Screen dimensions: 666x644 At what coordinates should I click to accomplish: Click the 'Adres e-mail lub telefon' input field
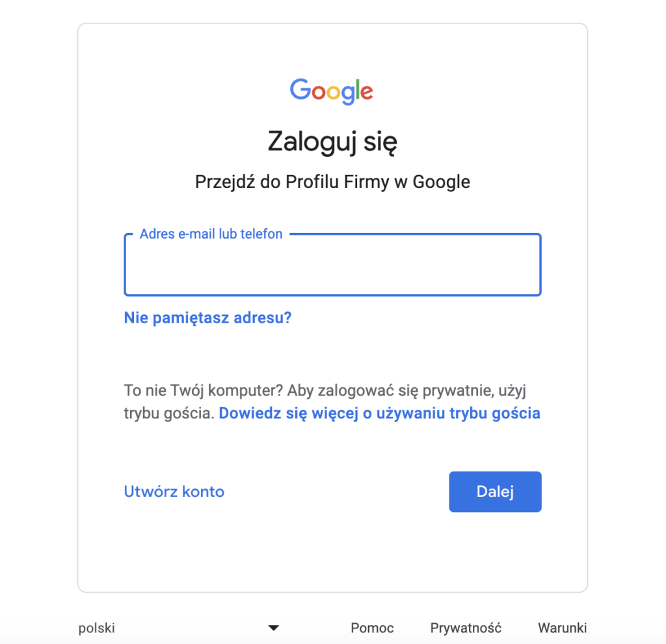332,264
